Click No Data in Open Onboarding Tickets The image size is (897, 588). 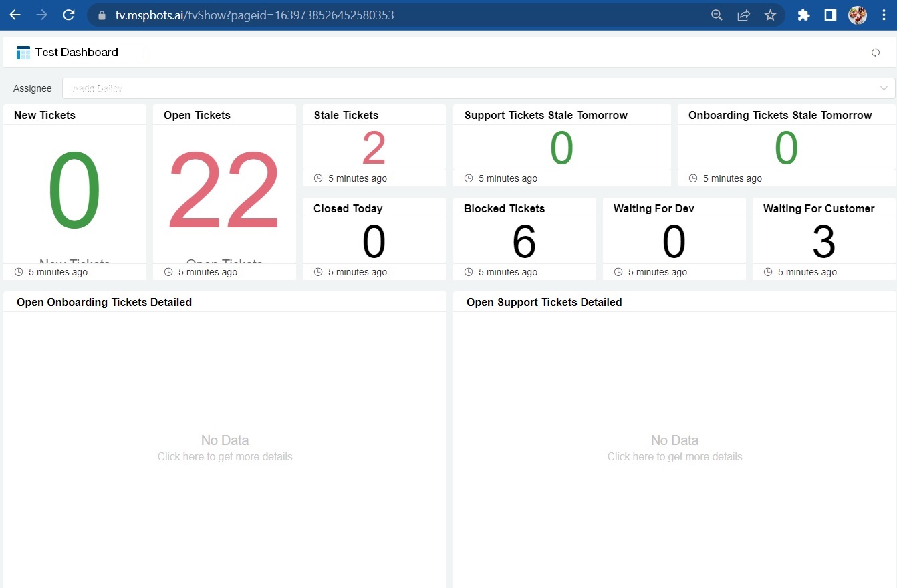coord(225,441)
